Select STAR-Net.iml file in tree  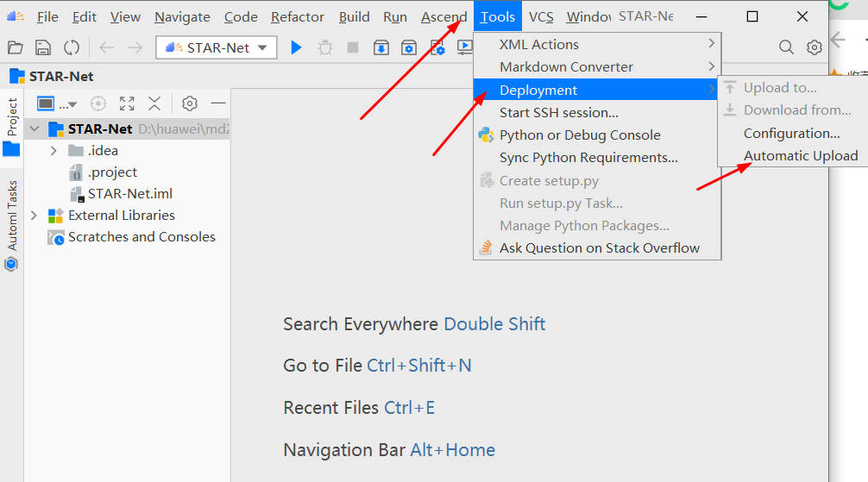(129, 194)
